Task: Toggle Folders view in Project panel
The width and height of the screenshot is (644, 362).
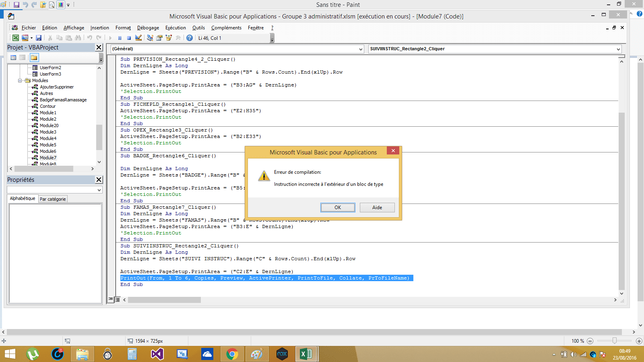Action: [34, 58]
